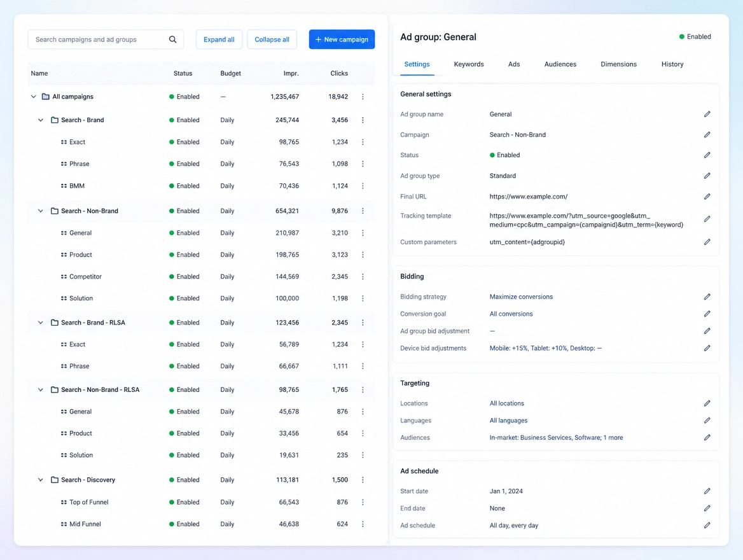Select the Top of Funnel ad group
Image resolution: width=743 pixels, height=560 pixels.
click(x=201, y=502)
